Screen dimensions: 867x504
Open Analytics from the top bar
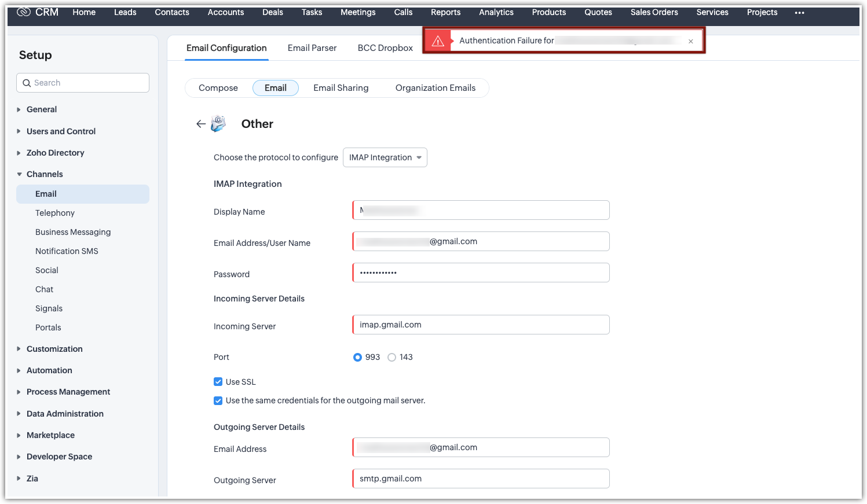point(496,12)
